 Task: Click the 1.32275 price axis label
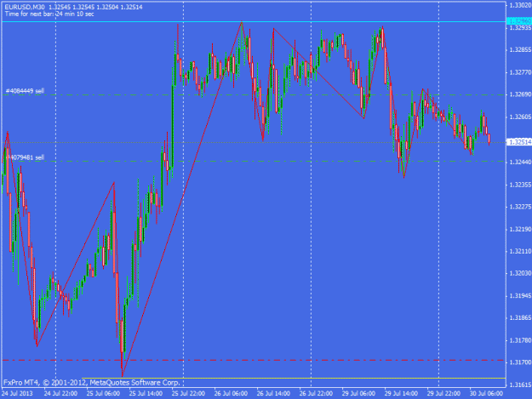coord(520,207)
